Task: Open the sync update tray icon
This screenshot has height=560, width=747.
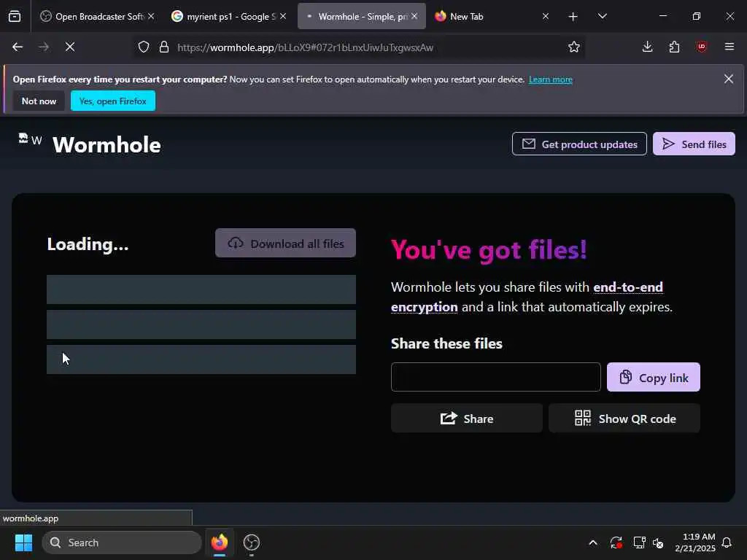Action: click(x=616, y=542)
